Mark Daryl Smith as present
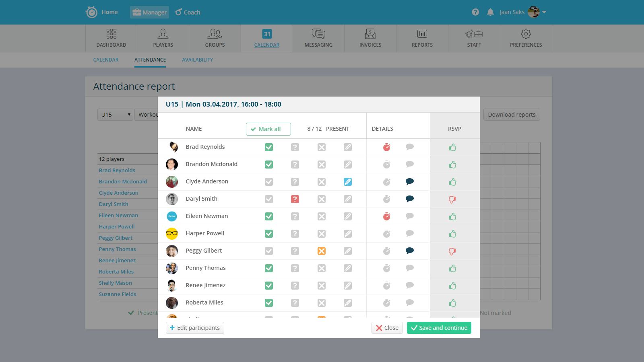The height and width of the screenshot is (362, 644). pos(269,199)
